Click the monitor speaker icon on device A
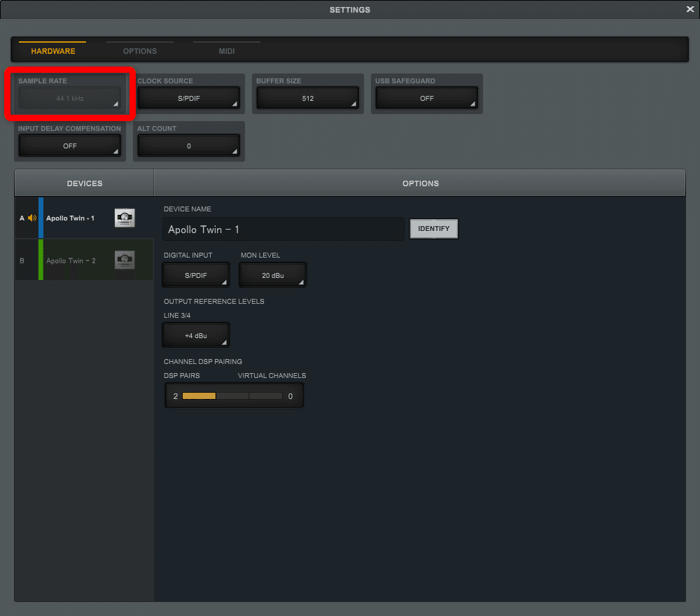 coord(32,218)
